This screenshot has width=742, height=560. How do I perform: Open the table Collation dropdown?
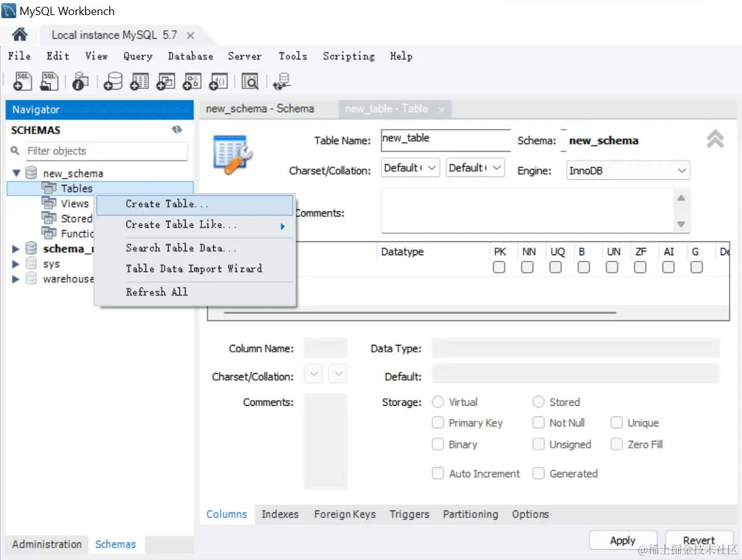coord(475,167)
